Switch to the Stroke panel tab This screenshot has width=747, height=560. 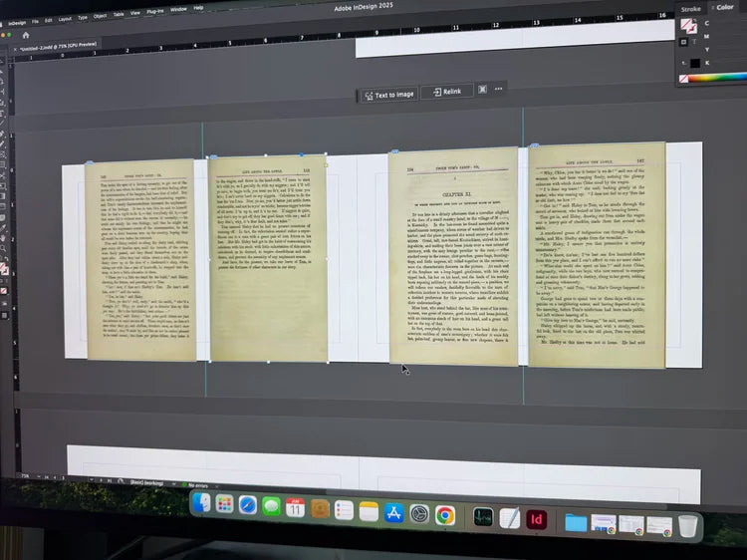(x=690, y=9)
